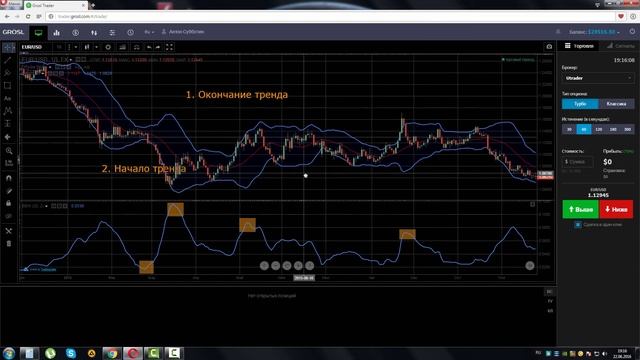Switch to the Торговля tab
Screen dimensions: 640x360
(x=579, y=46)
